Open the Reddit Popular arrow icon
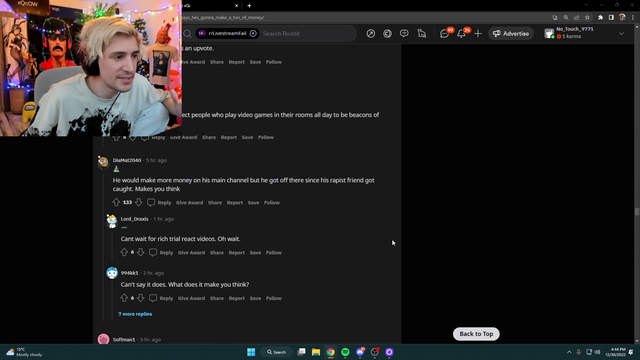 371,33
